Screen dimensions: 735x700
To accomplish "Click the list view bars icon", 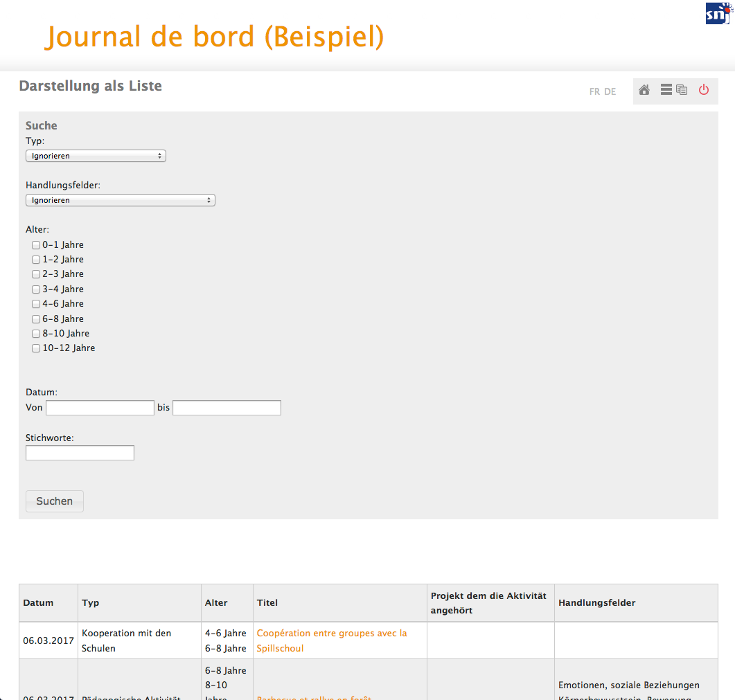I will pyautogui.click(x=666, y=90).
